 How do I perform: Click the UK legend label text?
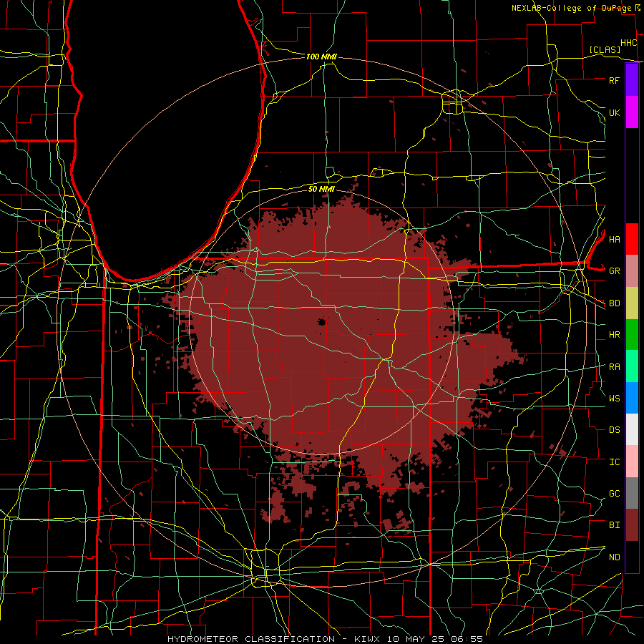pyautogui.click(x=614, y=112)
